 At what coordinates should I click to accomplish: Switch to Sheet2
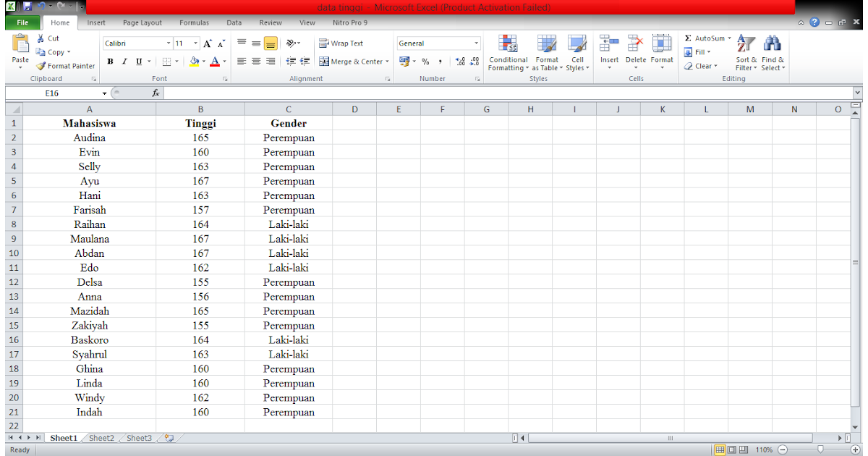[101, 437]
